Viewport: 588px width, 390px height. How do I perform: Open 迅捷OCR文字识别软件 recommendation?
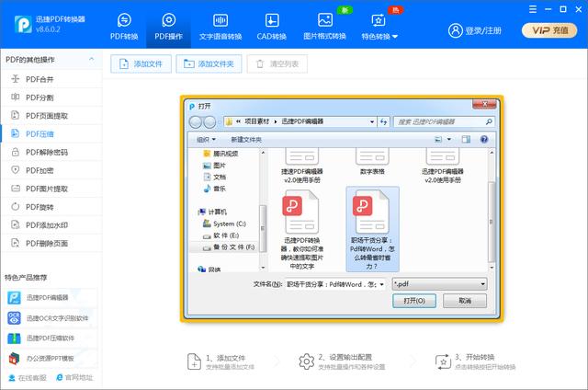[x=51, y=318]
